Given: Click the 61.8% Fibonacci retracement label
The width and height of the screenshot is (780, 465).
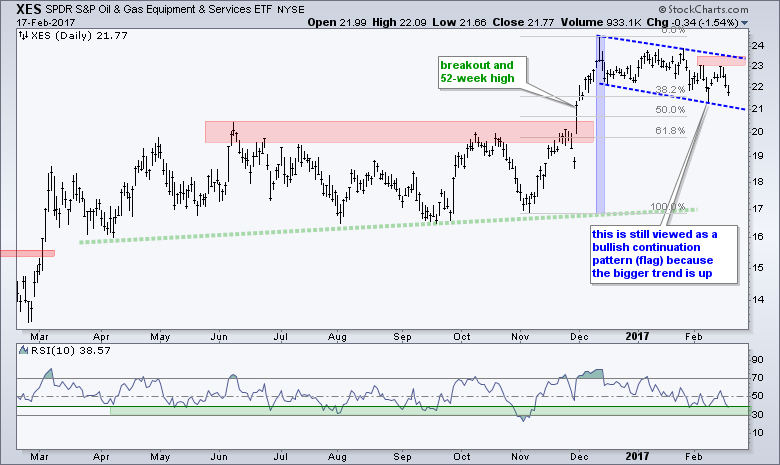Looking at the screenshot, I should [670, 130].
